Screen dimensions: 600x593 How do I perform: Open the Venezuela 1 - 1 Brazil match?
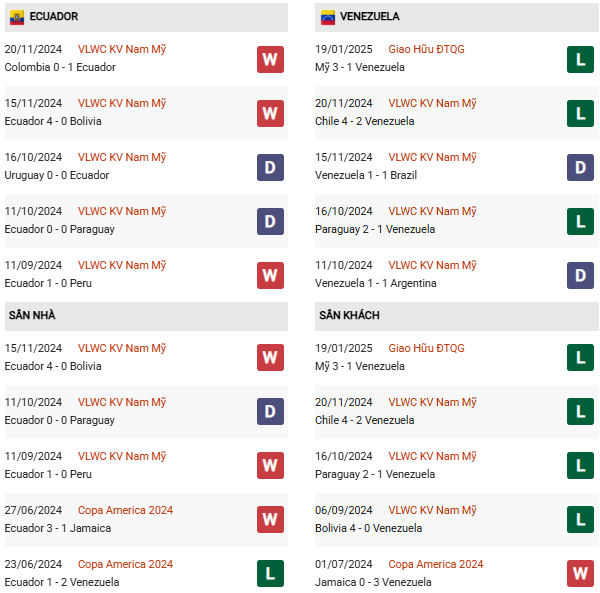pos(366,175)
